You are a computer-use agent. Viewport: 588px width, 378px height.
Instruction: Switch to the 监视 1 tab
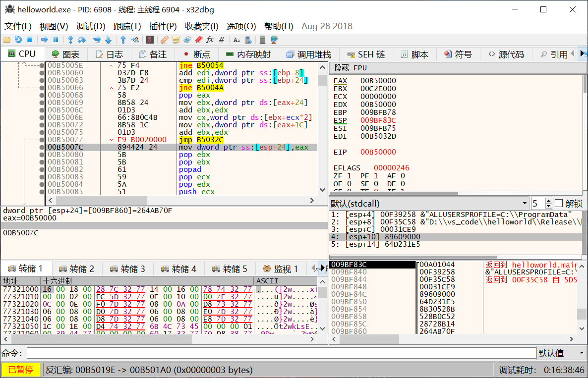281,269
